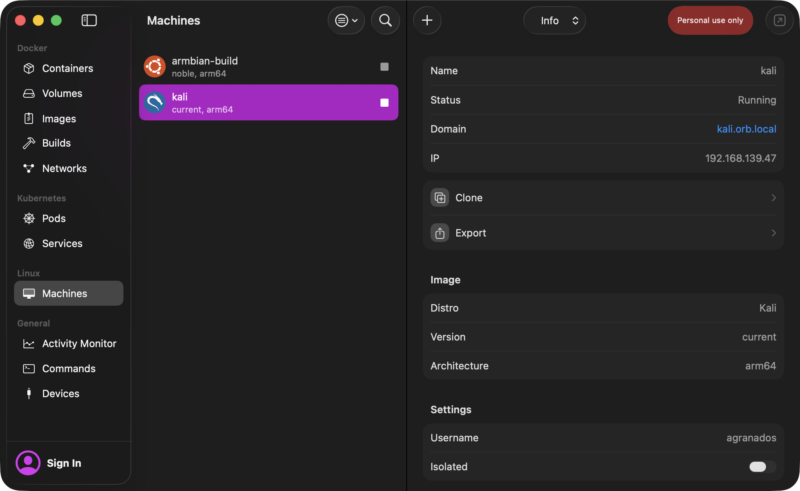Open the Volumes section icon
Viewport: 800px width, 491px height.
coord(29,93)
